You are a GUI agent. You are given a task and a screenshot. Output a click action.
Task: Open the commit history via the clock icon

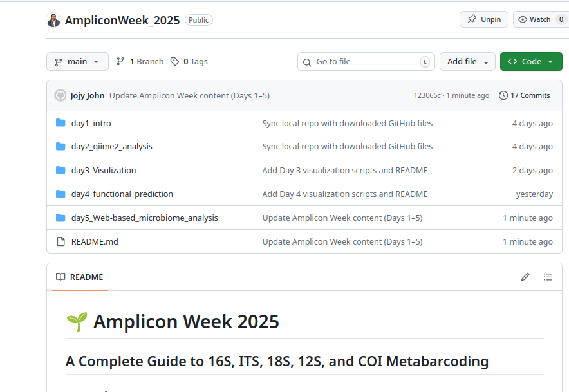tap(502, 95)
